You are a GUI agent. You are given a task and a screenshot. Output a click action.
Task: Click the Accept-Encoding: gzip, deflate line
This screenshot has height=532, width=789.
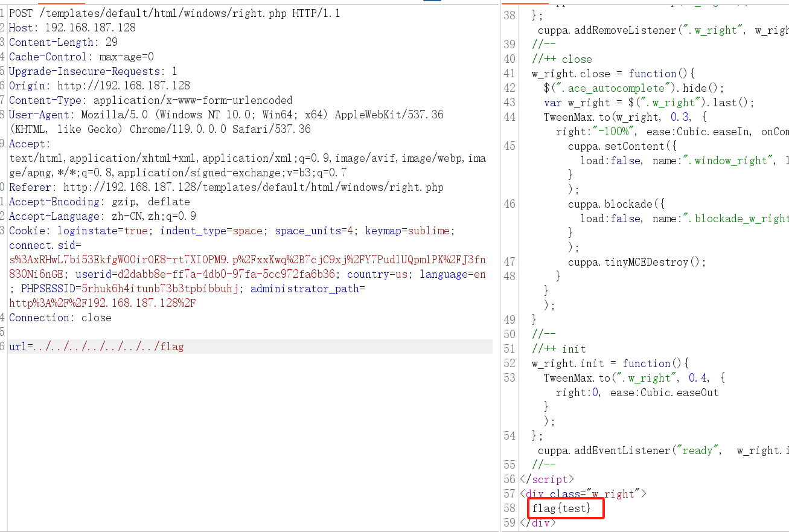(x=100, y=201)
